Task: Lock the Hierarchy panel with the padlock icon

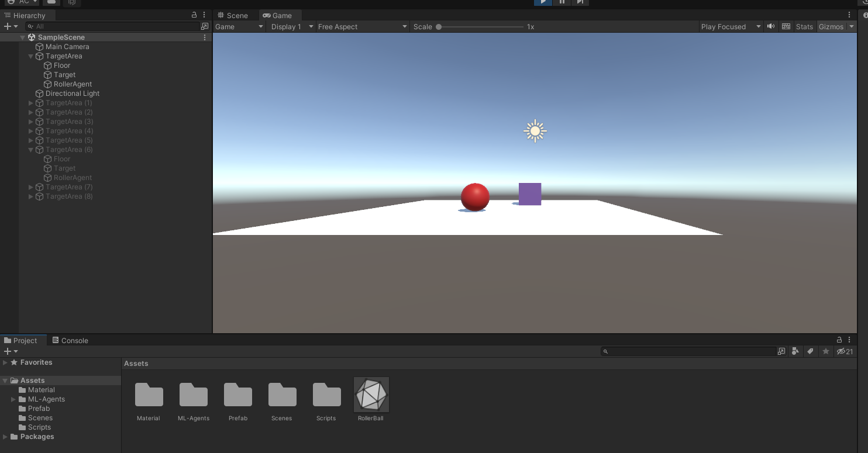Action: (194, 15)
